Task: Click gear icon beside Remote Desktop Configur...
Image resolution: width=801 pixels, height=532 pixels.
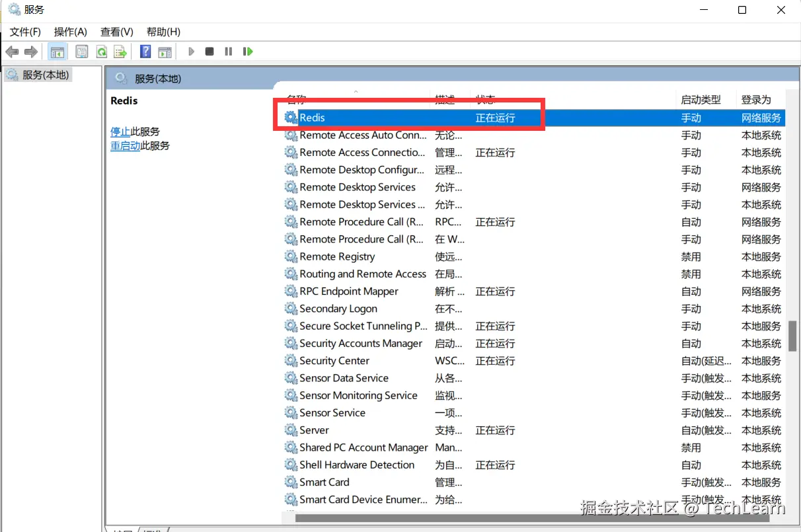Action: (x=291, y=170)
